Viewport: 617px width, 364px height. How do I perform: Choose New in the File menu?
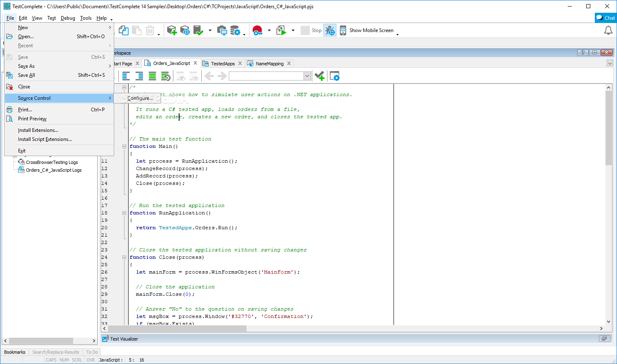coord(59,28)
